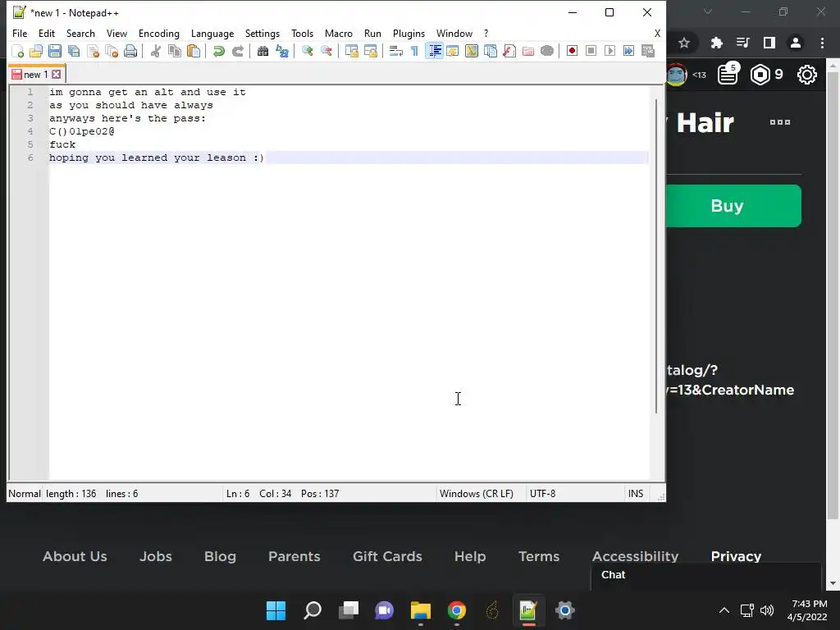This screenshot has height=630, width=840.
Task: Open the Edit menu
Action: 47,33
